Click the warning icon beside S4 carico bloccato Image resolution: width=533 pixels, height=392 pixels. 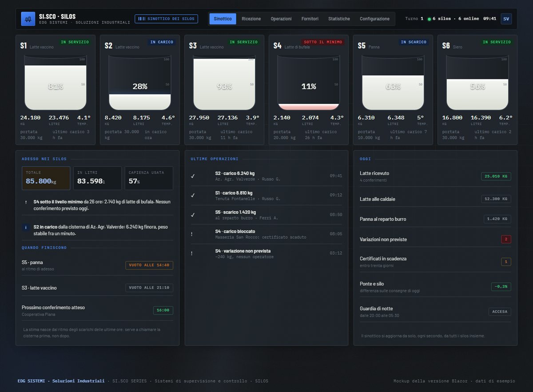[192, 234]
